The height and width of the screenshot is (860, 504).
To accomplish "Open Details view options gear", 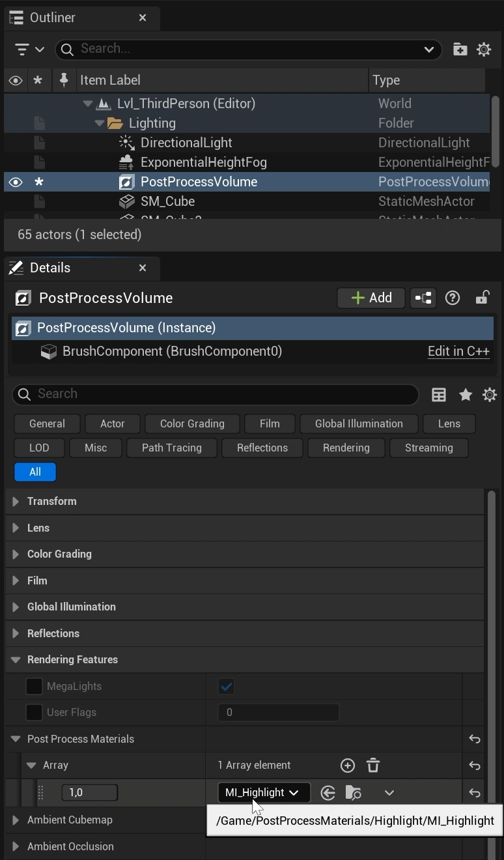I will click(x=490, y=394).
